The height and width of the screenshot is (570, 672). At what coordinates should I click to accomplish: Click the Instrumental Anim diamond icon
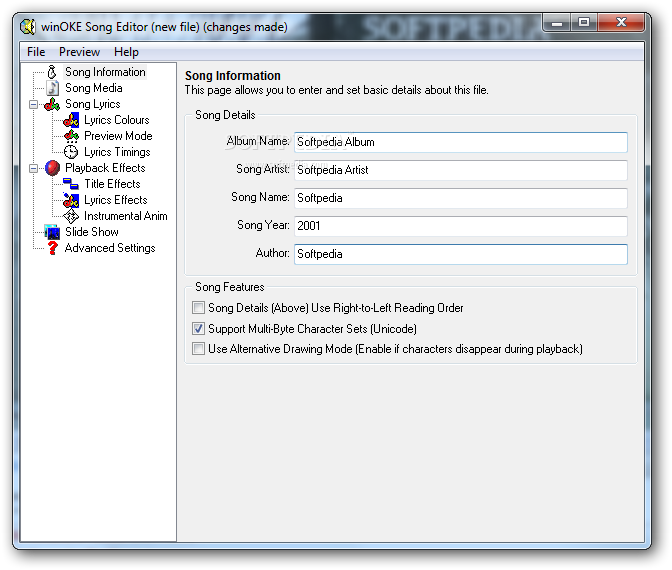pos(71,216)
